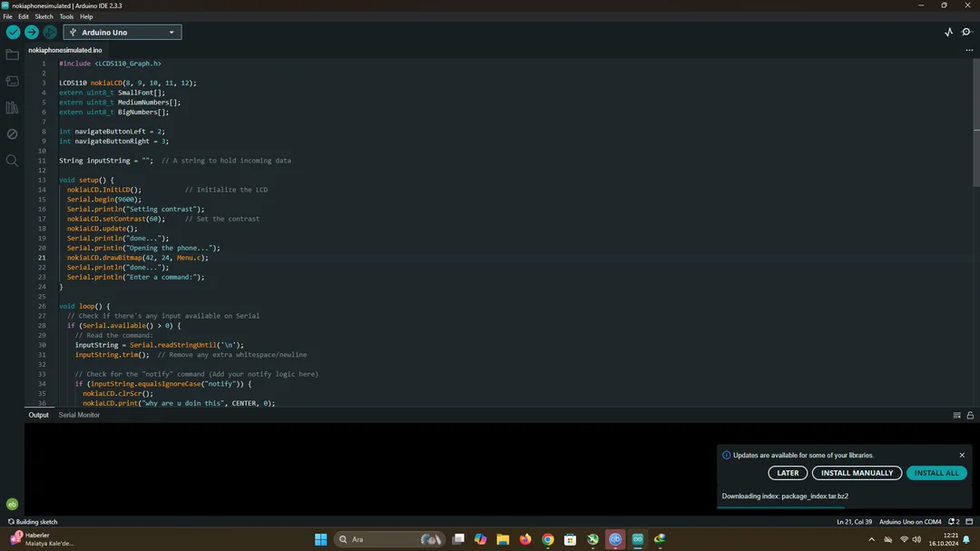Click the Upload arrow button

coord(31,32)
